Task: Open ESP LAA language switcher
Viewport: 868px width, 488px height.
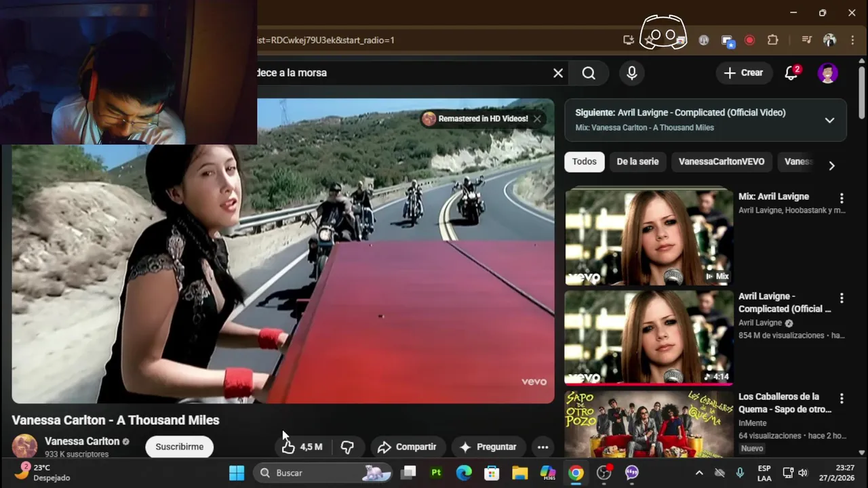Action: point(764,473)
